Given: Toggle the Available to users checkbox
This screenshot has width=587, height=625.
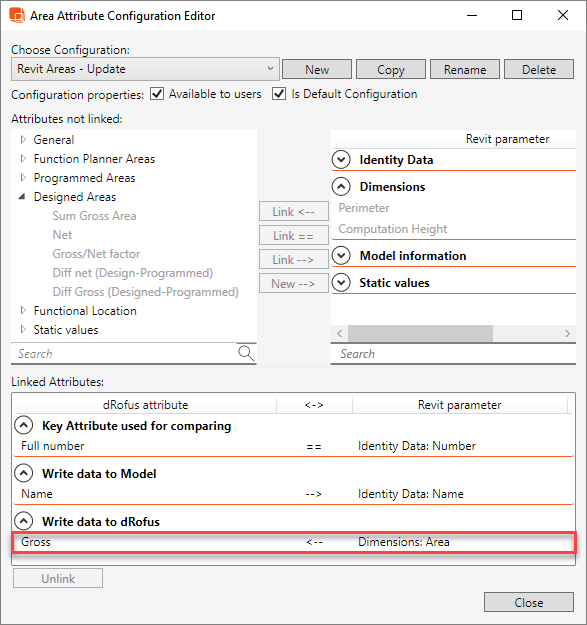Looking at the screenshot, I should [x=157, y=94].
